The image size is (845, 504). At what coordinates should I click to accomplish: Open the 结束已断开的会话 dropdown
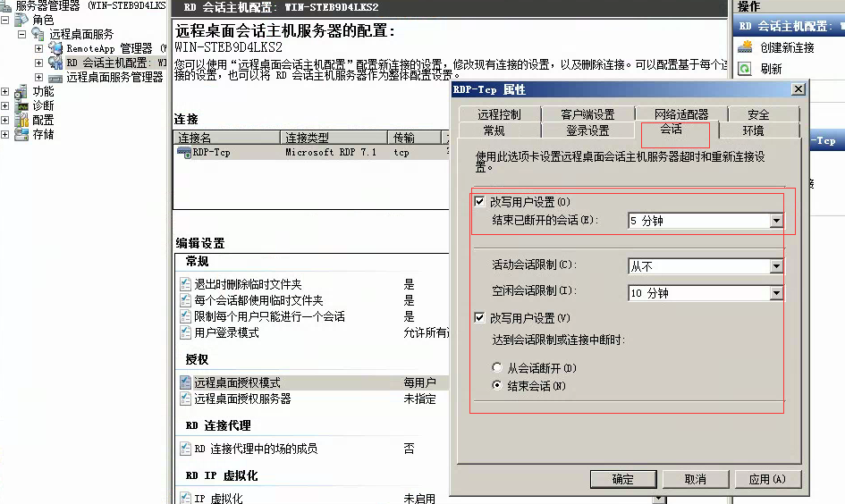point(776,221)
